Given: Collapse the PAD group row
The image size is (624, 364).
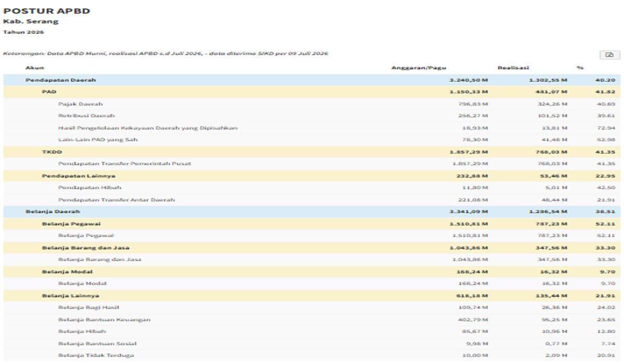Looking at the screenshot, I should coord(312,92).
